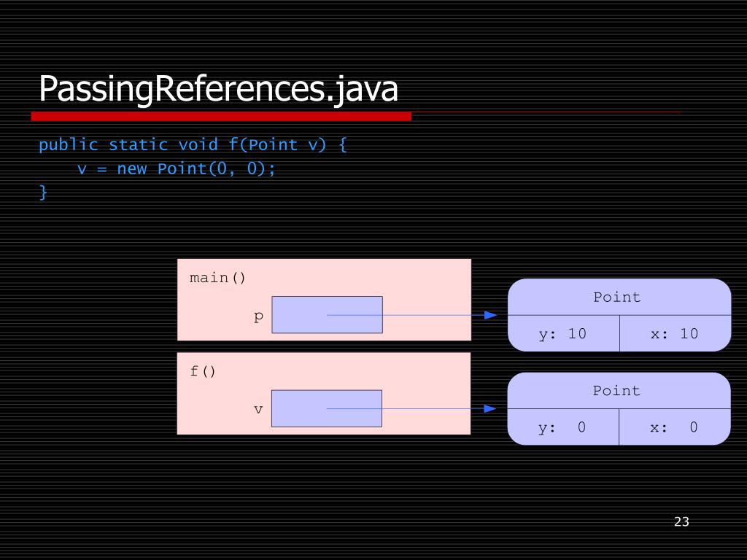Screen dimensions: 747x560
Task: Click the arrowhead pointing to the Point 0 object
Action: [x=489, y=408]
